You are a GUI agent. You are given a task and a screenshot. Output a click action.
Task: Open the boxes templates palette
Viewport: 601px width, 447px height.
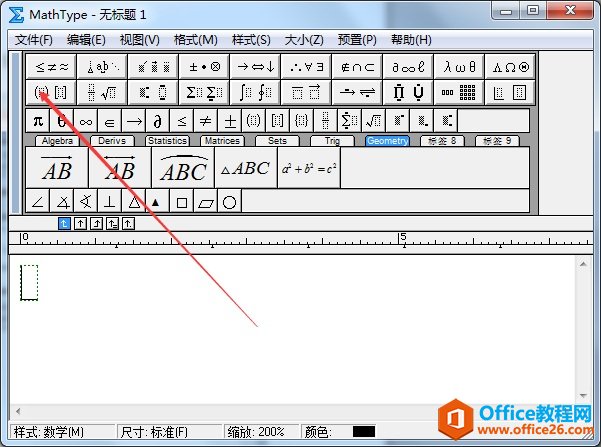(510, 92)
